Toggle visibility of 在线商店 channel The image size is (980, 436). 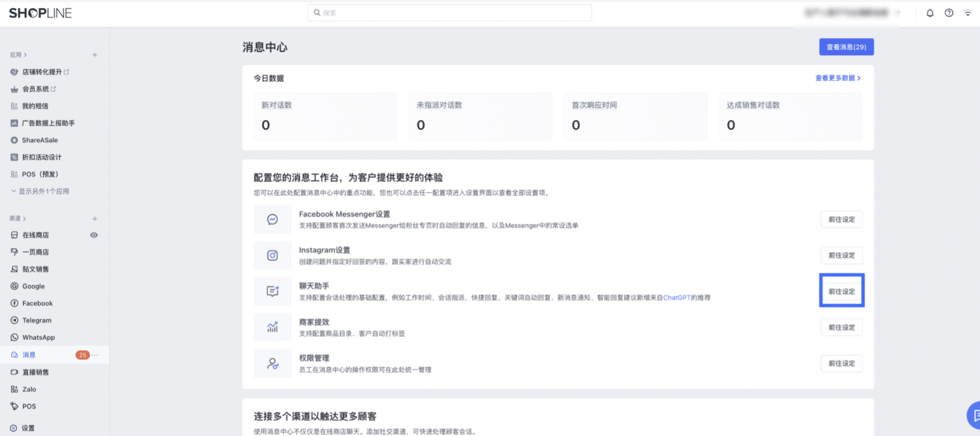tap(94, 235)
